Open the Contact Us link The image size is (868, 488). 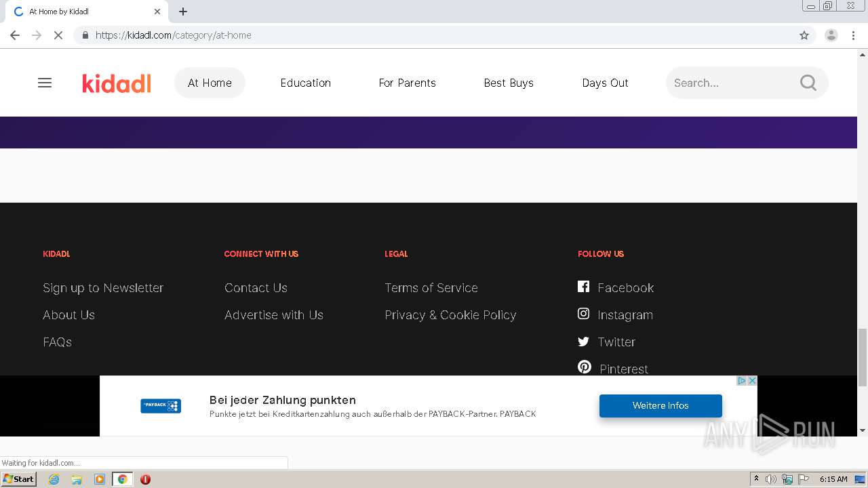coord(256,287)
